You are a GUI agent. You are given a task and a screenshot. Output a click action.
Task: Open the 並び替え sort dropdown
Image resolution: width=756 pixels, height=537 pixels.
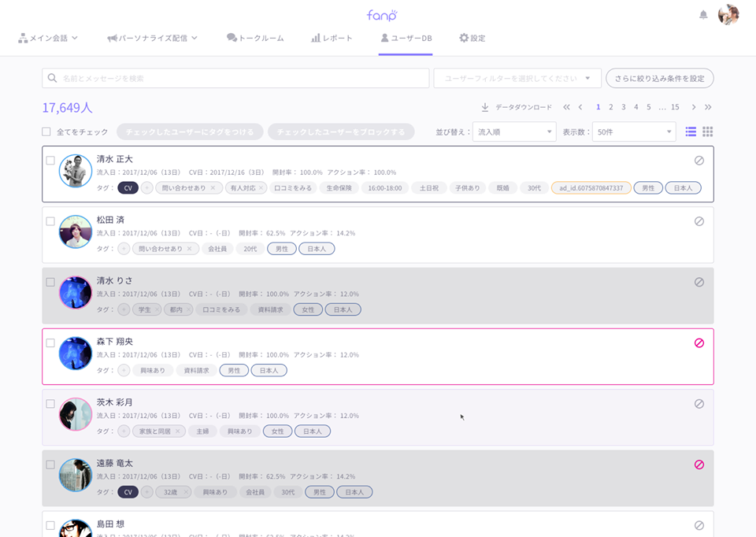pos(514,132)
